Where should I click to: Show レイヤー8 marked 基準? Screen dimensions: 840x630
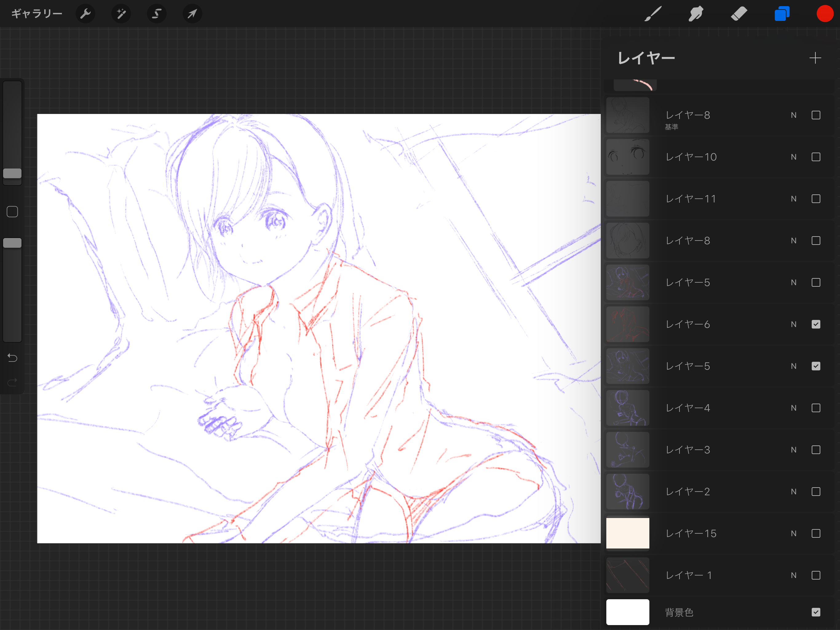pos(816,115)
